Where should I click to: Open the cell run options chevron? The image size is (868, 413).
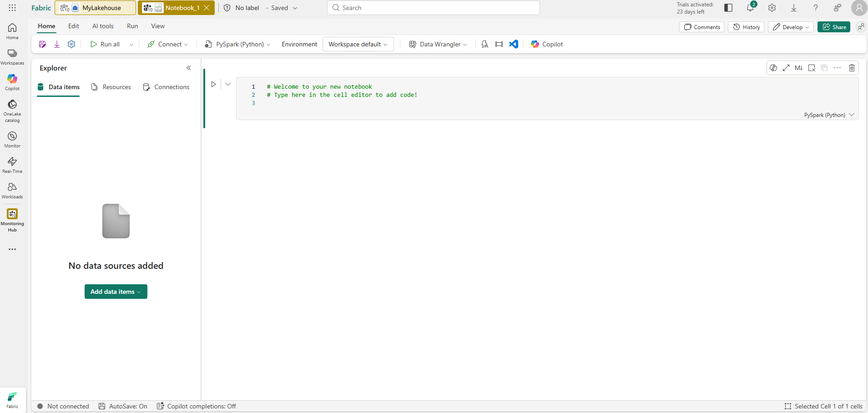228,84
